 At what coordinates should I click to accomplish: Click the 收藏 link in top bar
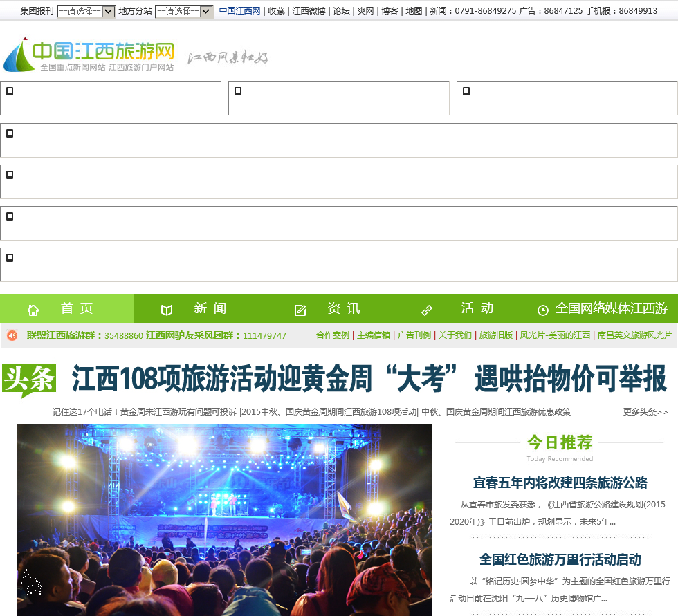pos(276,11)
